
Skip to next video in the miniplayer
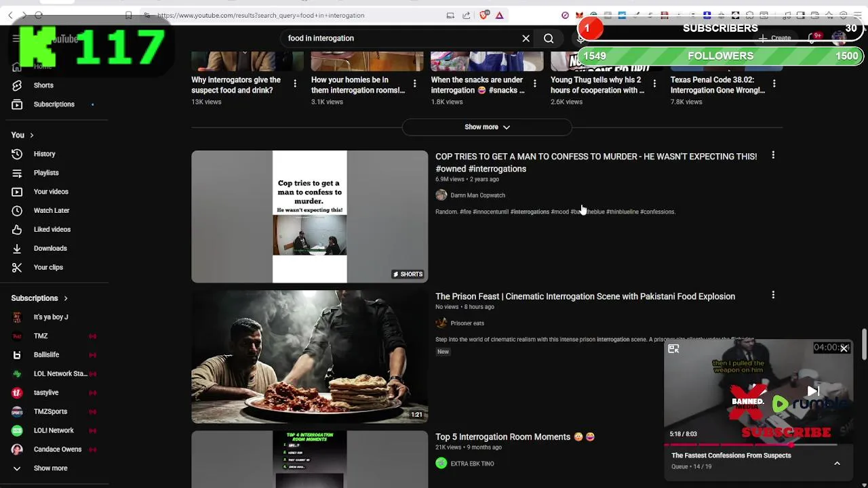813,390
